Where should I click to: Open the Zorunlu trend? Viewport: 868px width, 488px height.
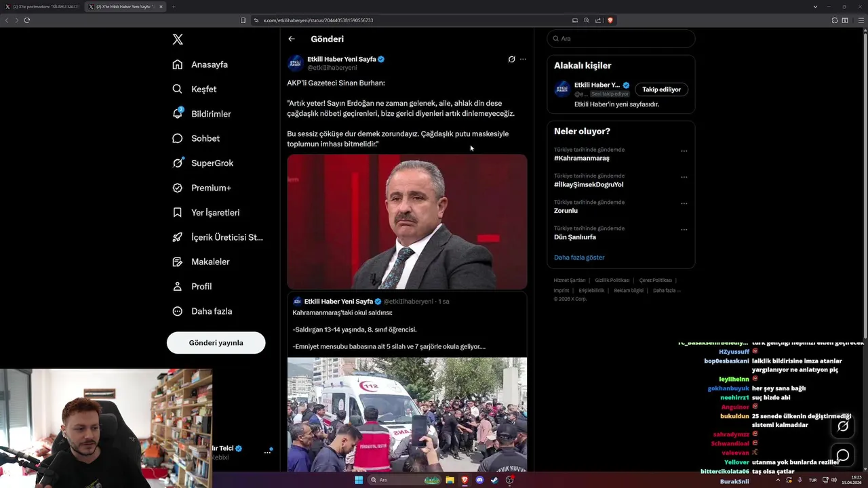coord(566,211)
